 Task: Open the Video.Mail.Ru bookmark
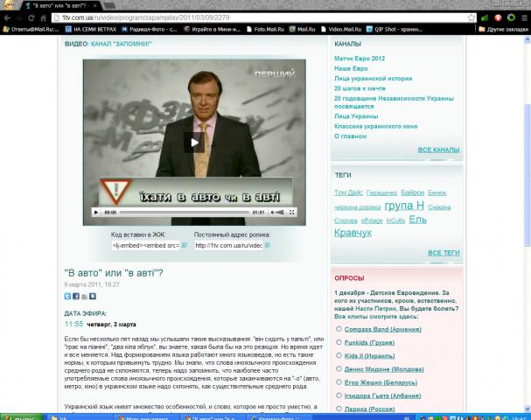pyautogui.click(x=343, y=30)
